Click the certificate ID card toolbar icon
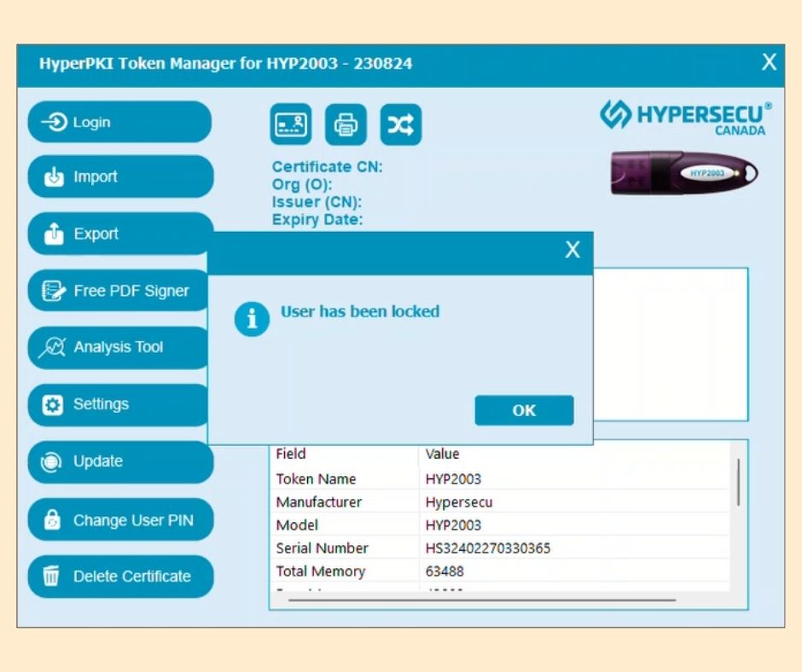This screenshot has height=672, width=802. point(291,125)
